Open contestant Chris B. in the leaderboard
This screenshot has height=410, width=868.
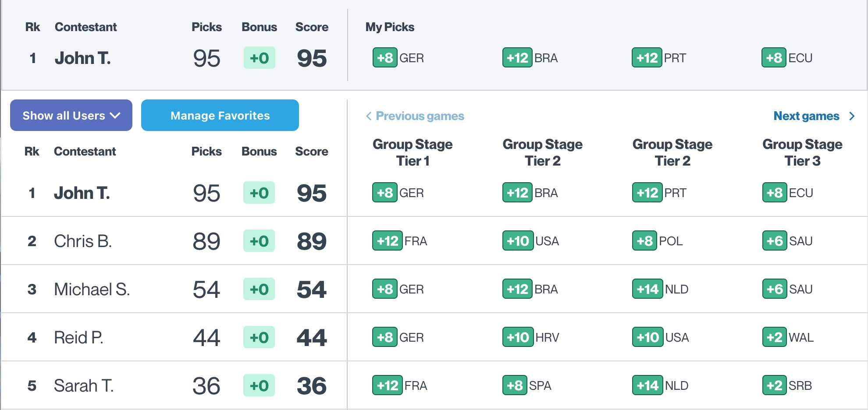(83, 241)
